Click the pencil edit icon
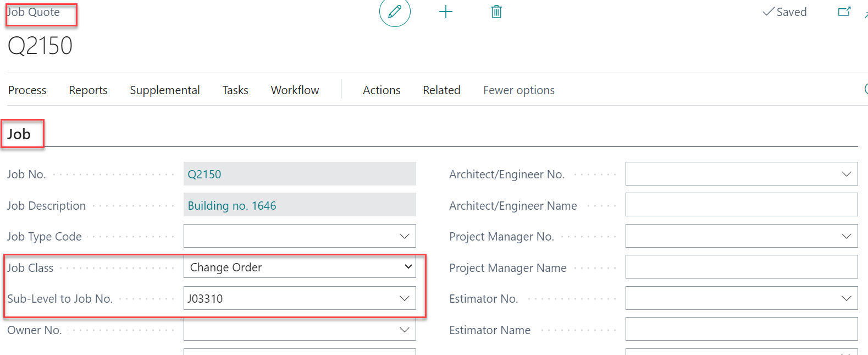The height and width of the screenshot is (355, 868). tap(395, 12)
